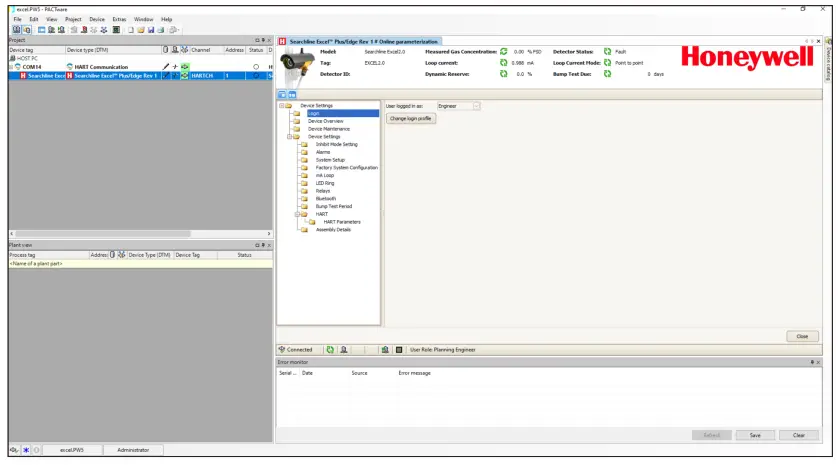Click the Close button in DTM window
This screenshot has height=465, width=838.
click(802, 336)
